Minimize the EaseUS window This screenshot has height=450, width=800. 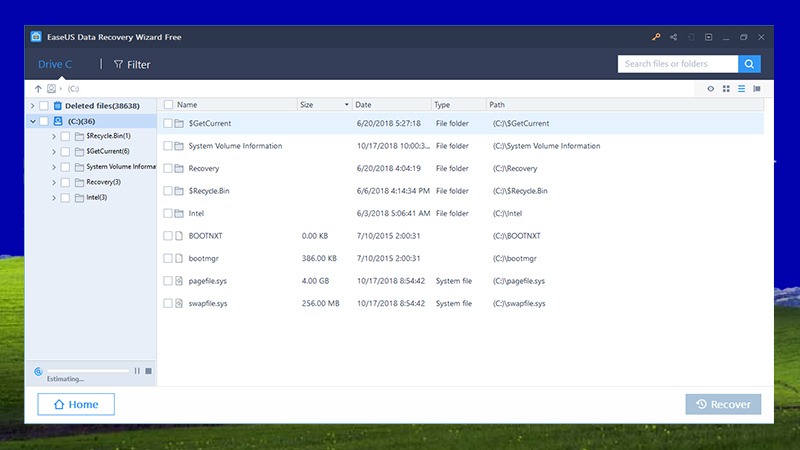point(726,37)
